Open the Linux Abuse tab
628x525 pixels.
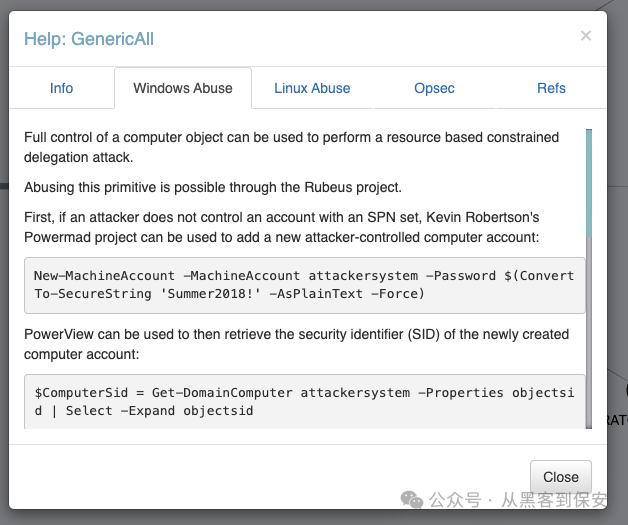coord(312,88)
